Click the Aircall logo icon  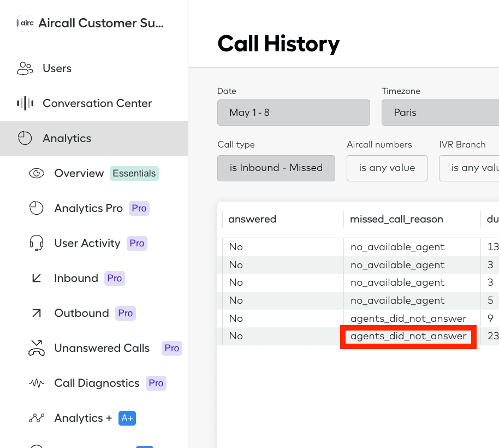coord(25,23)
